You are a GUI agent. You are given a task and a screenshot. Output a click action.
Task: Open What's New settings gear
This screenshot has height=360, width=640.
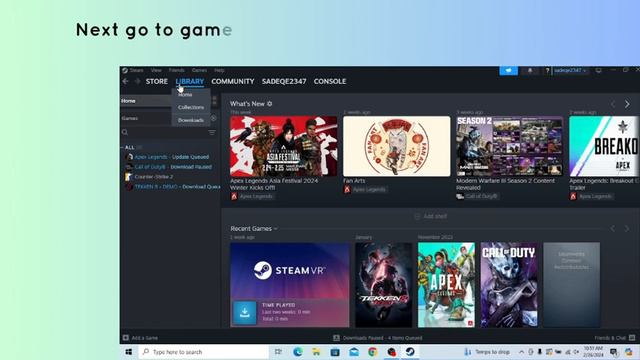(269, 104)
